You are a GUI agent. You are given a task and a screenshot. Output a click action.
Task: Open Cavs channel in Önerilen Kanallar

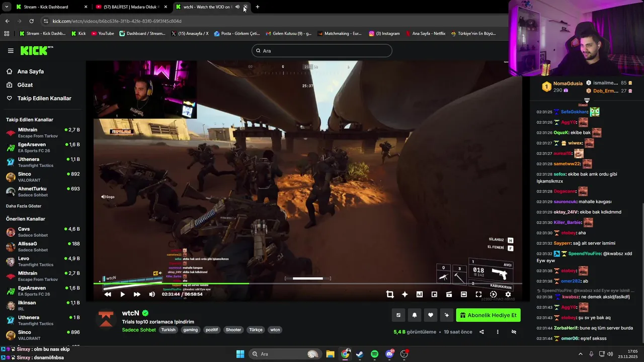[43, 232]
